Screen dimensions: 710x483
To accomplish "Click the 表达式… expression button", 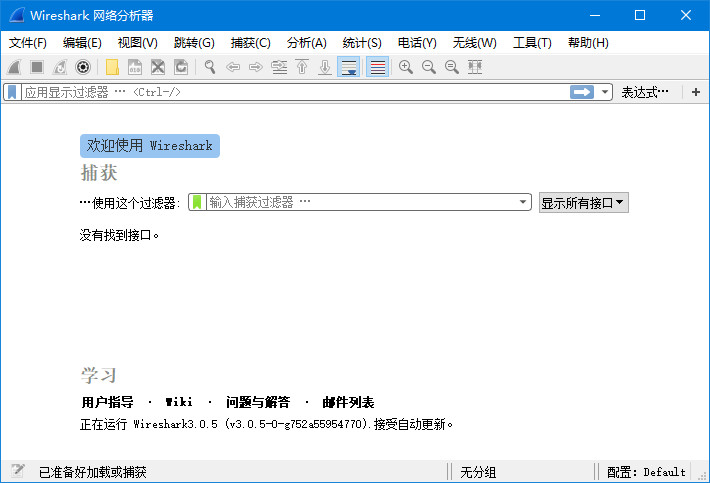I will (645, 92).
